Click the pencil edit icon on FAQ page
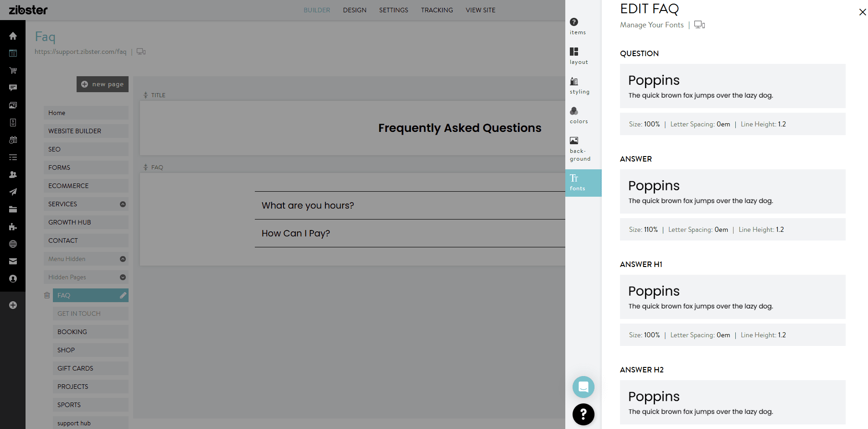Viewport: 868px width, 429px height. pos(123,295)
